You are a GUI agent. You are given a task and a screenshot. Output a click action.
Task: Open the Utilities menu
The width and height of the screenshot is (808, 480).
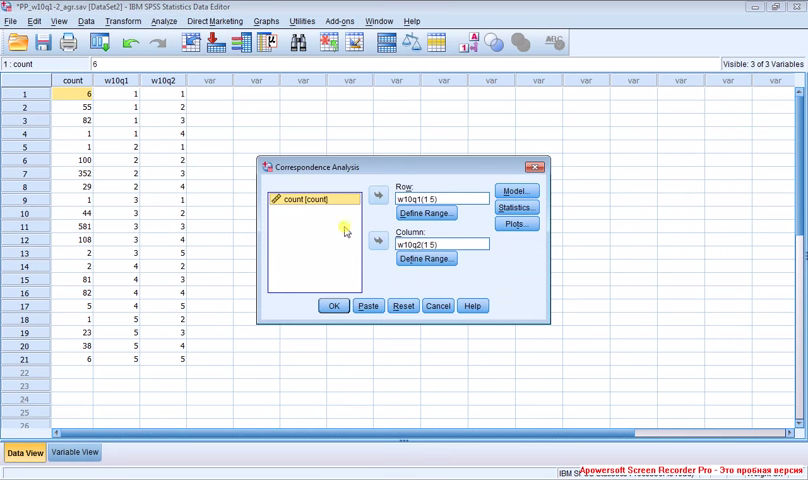(302, 21)
